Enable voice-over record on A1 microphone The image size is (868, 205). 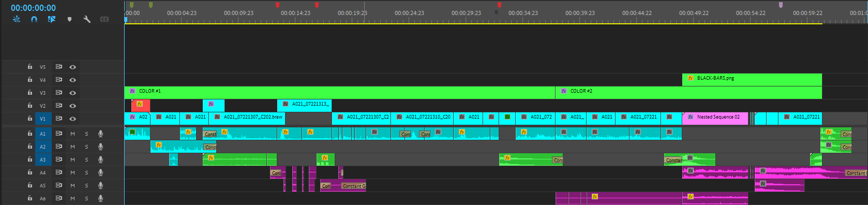[x=100, y=134]
